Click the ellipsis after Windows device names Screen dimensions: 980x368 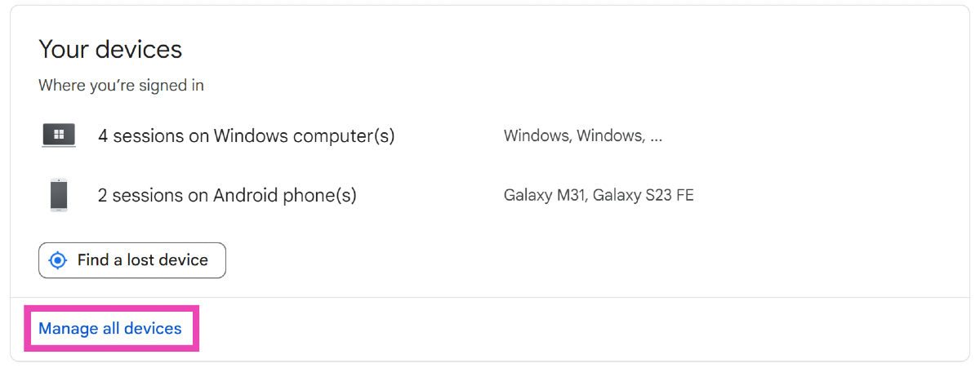656,135
